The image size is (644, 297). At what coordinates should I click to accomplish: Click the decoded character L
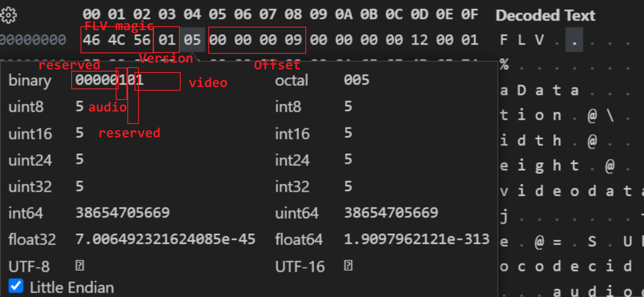(522, 40)
